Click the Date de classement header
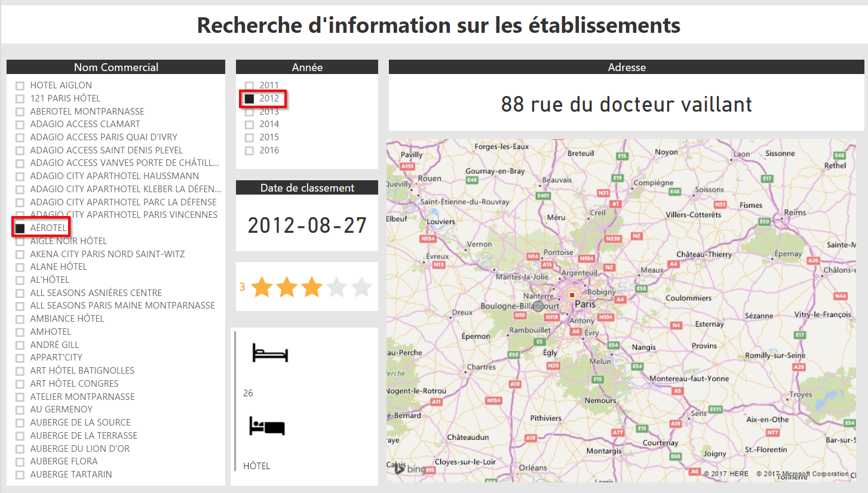Image resolution: width=868 pixels, height=493 pixels. point(307,188)
